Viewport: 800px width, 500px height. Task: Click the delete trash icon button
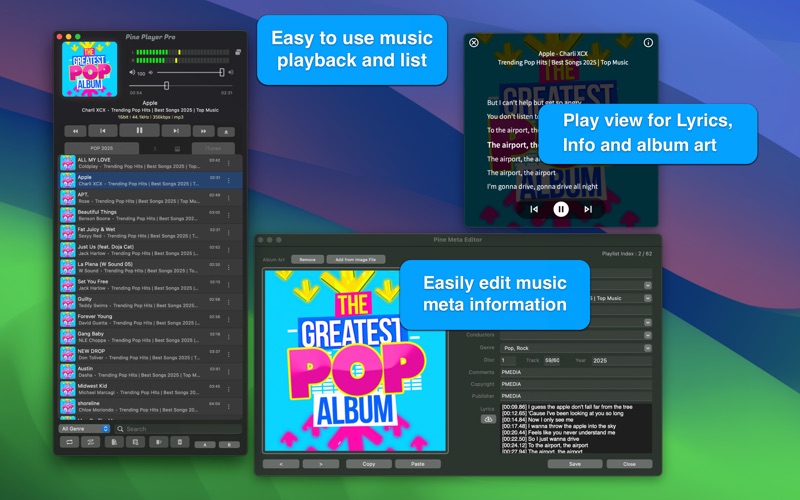click(x=180, y=442)
